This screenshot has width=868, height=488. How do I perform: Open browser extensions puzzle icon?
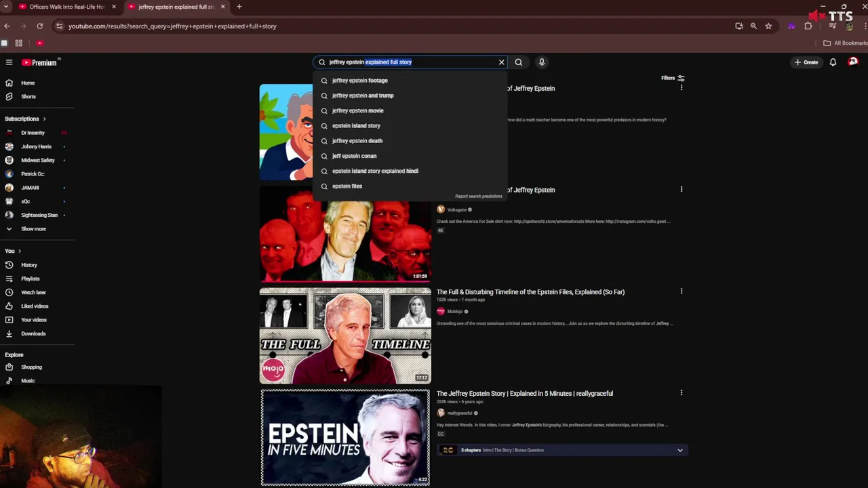point(808,26)
